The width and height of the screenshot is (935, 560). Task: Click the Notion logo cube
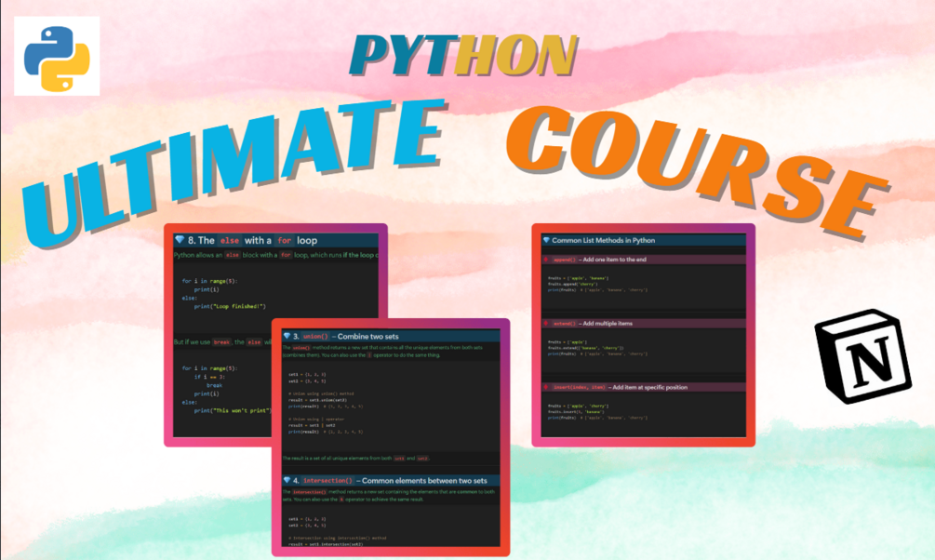point(863,355)
